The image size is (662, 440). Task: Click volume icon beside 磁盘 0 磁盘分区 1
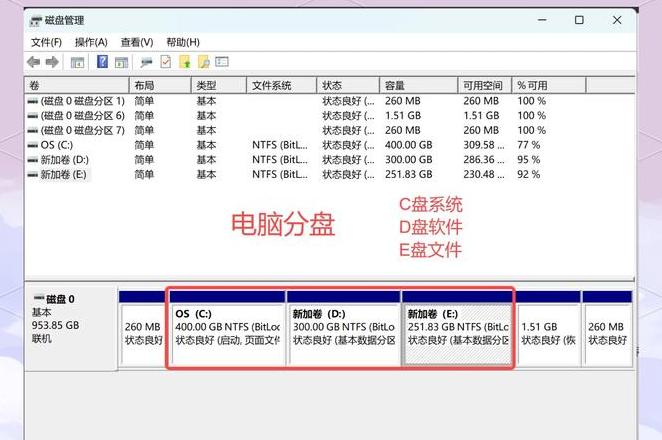point(33,101)
